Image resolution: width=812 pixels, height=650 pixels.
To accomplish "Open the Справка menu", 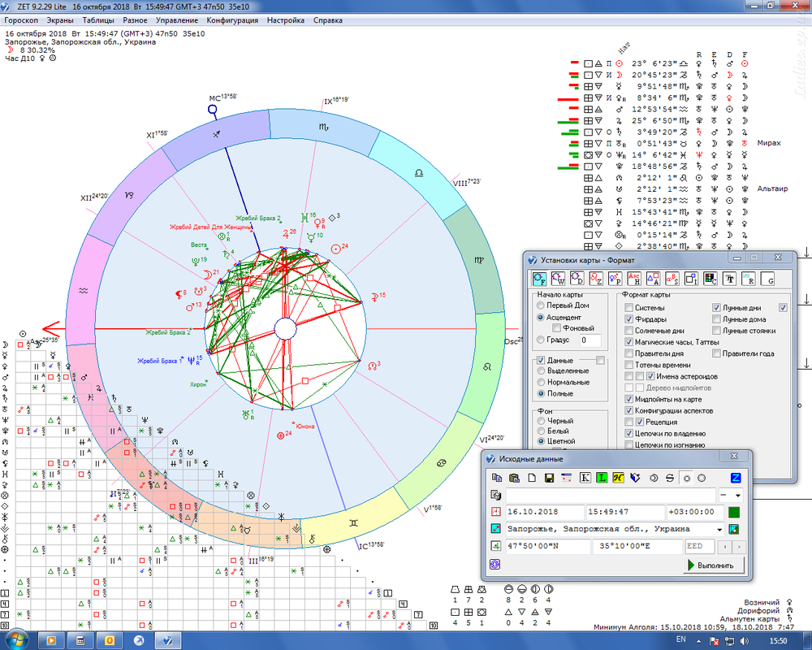I will click(x=328, y=20).
